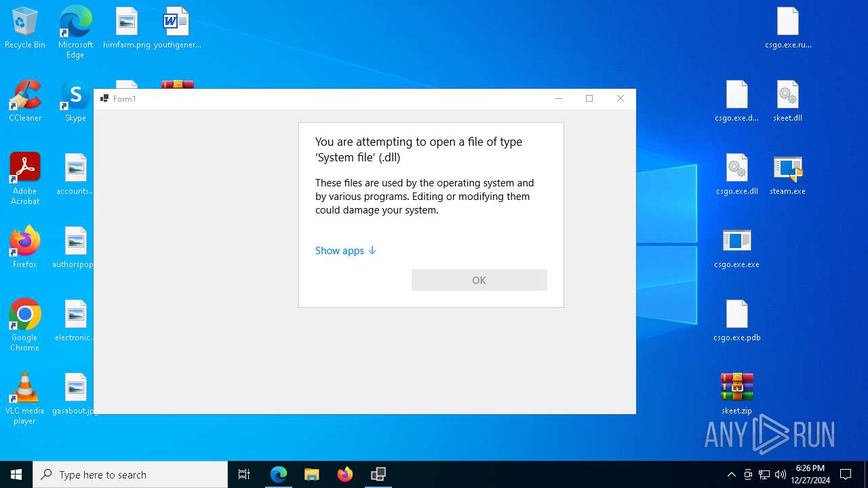Select the csgo.exe.pdb file icon
Screen dimensions: 868x488
pyautogui.click(x=737, y=321)
